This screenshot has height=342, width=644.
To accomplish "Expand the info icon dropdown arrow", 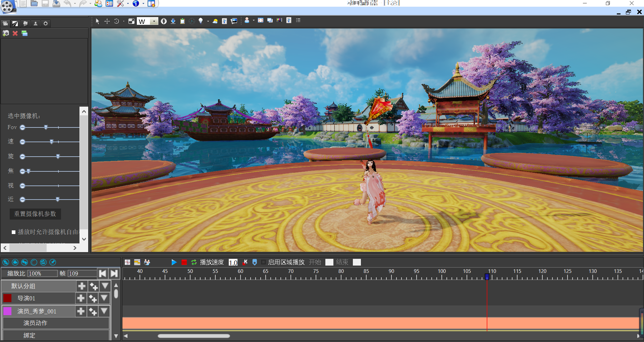I will [x=143, y=4].
